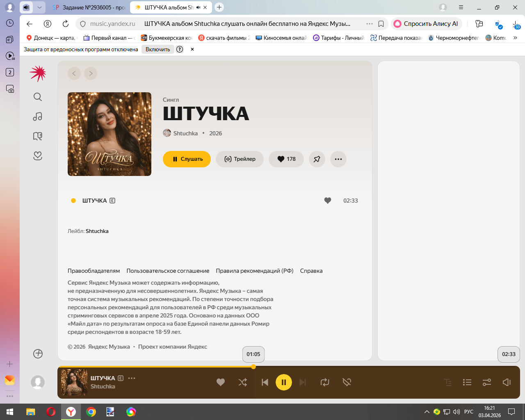Open playback settings sliders icon
Screen dimensions: 525x420
(x=487, y=382)
